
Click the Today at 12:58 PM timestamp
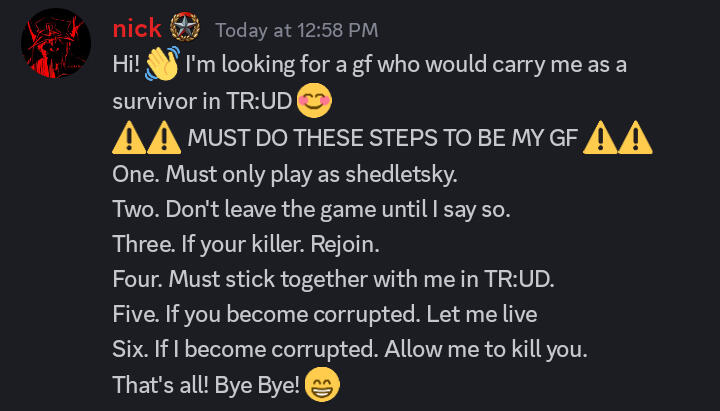tap(297, 30)
